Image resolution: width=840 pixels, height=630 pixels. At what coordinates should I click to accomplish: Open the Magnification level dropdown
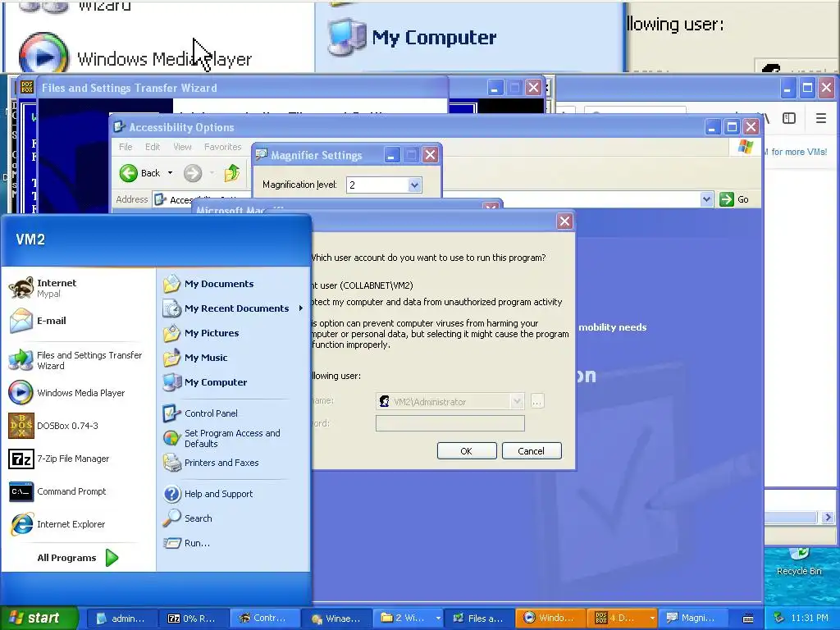414,185
